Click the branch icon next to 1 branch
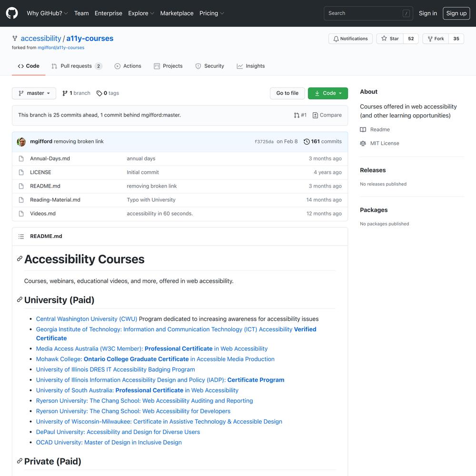Image resolution: width=476 pixels, height=476 pixels. tap(65, 93)
